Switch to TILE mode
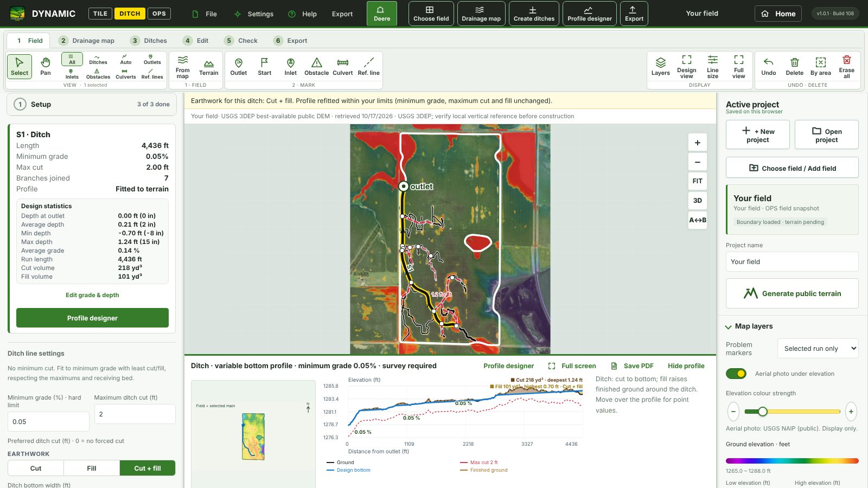The width and height of the screenshot is (868, 488). 100,14
